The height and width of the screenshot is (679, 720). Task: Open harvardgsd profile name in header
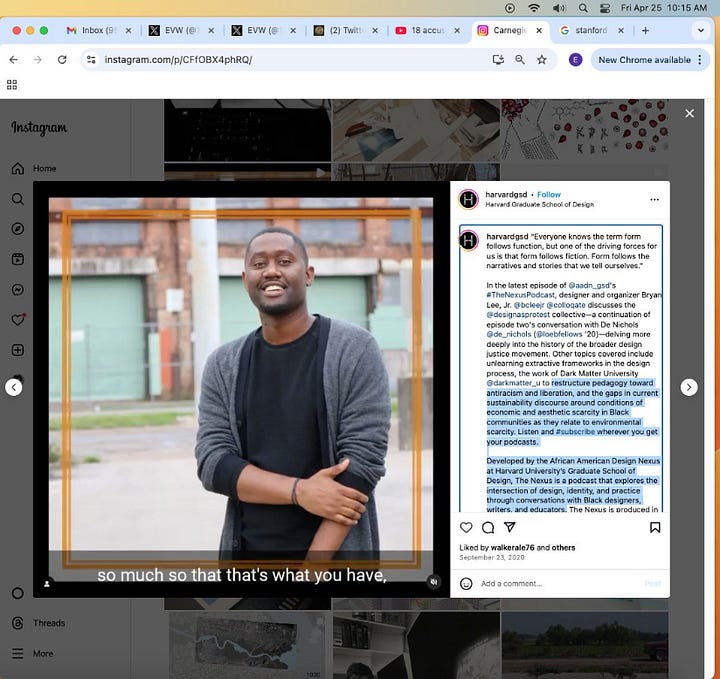pos(506,195)
